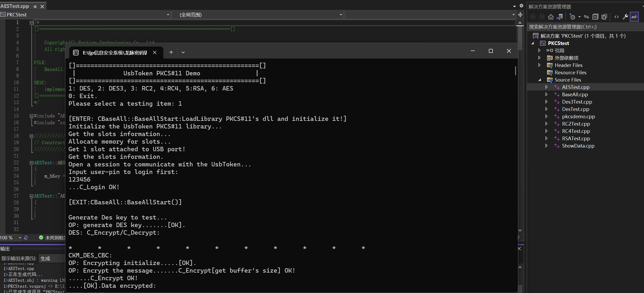
Task: Open the PKCStest project scope dropdown
Action: point(168,15)
